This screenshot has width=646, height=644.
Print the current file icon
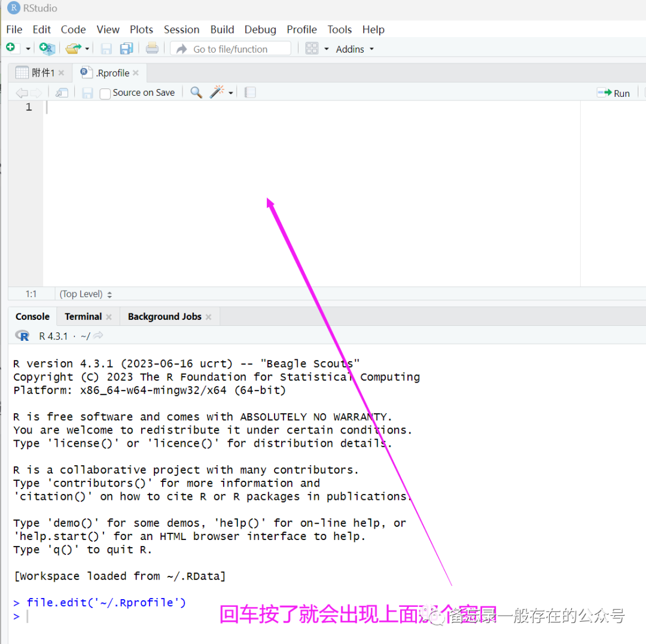[152, 48]
